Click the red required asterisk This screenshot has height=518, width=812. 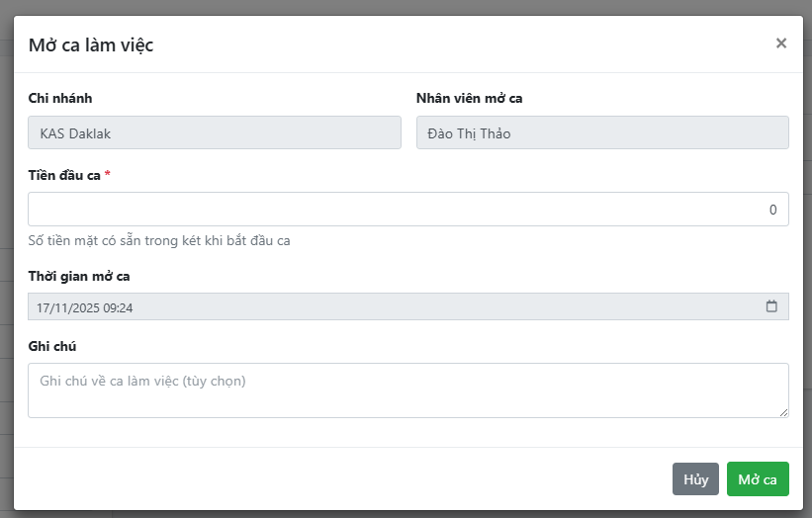(x=108, y=174)
